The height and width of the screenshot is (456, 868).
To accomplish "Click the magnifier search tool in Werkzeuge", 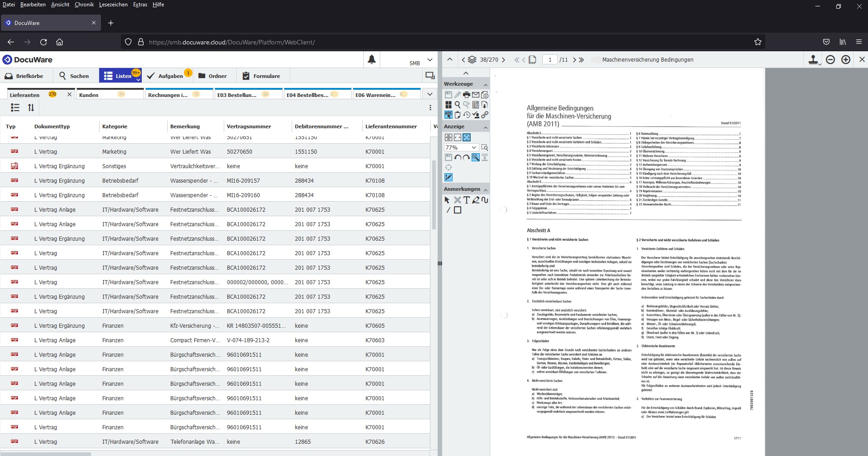I will pos(457,105).
